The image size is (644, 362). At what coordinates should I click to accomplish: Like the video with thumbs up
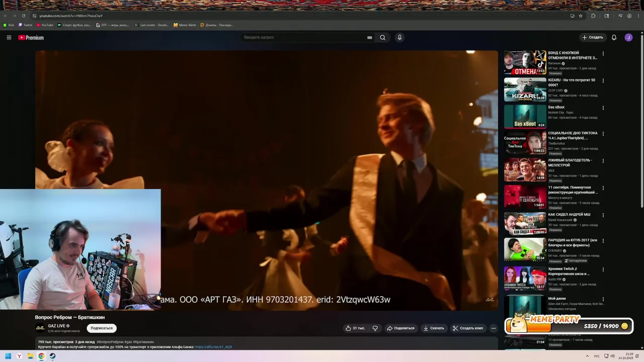(355, 328)
